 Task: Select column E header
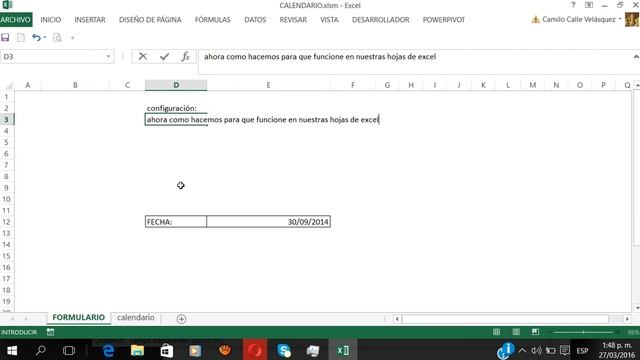[x=268, y=85]
